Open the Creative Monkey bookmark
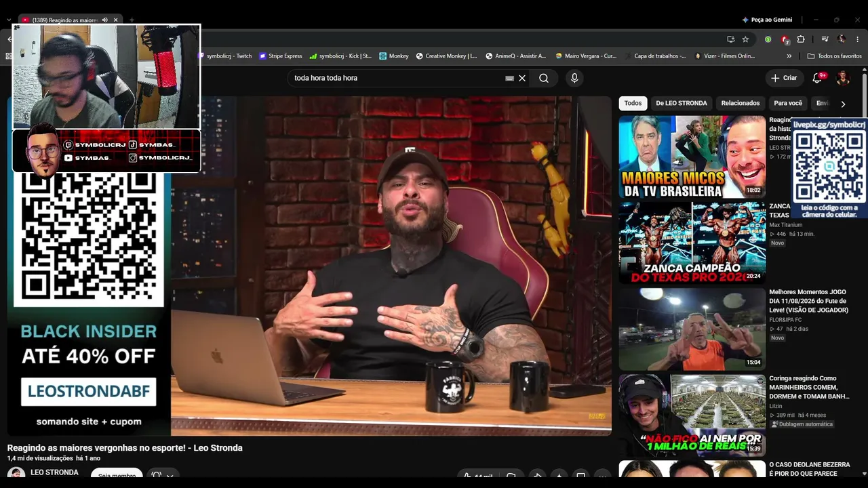Viewport: 868px width, 488px height. (446, 56)
